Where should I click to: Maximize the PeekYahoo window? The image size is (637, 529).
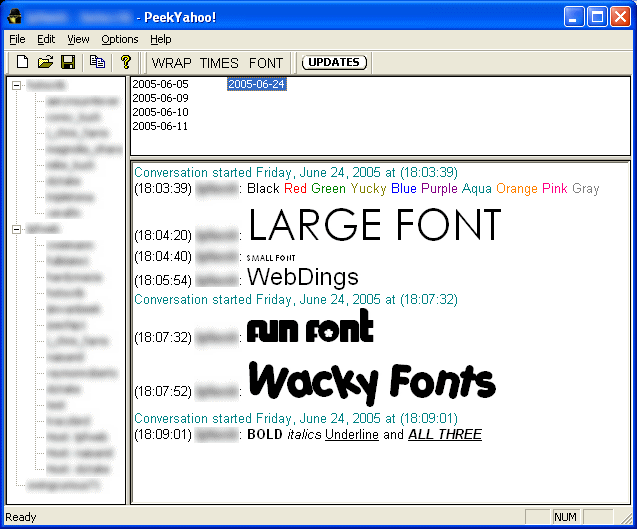click(597, 17)
